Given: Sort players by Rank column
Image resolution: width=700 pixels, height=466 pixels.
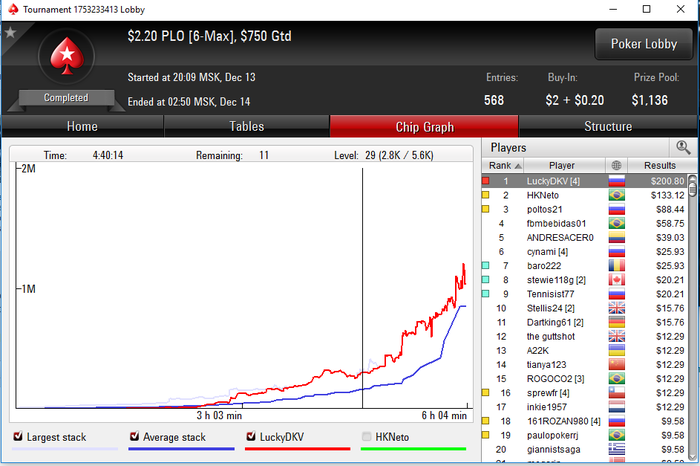Looking at the screenshot, I should 503,166.
